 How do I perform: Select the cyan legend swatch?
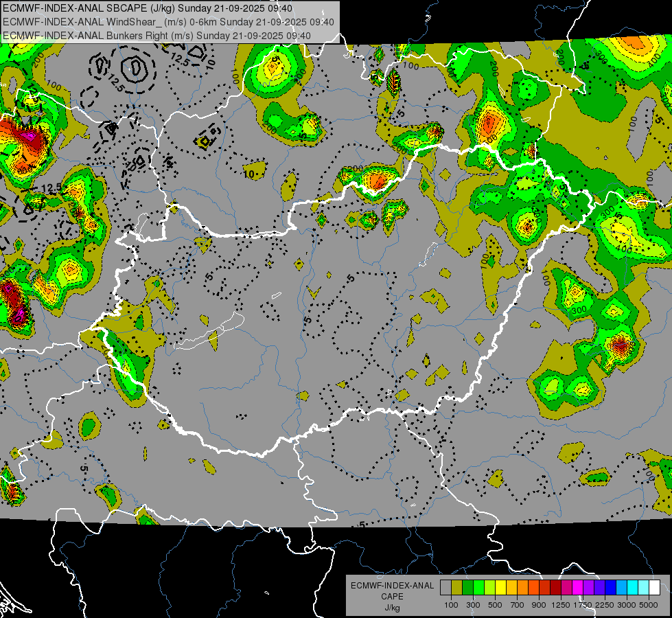(633, 588)
